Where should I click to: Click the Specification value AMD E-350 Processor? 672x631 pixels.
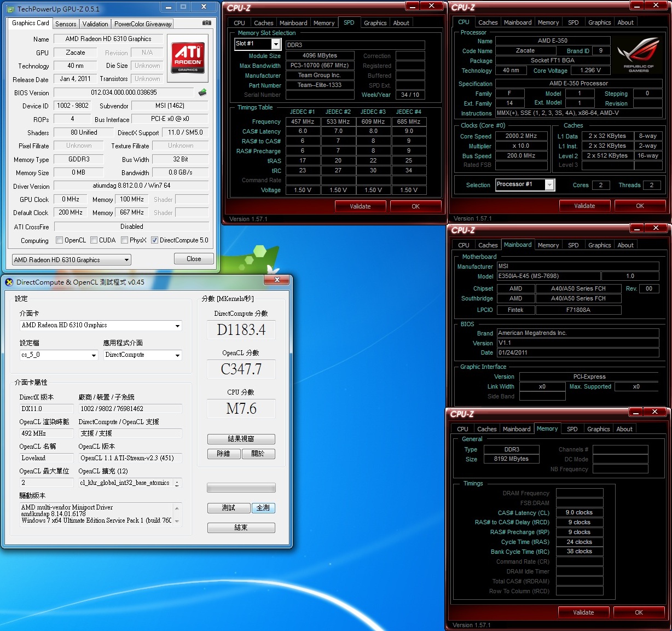[x=578, y=84]
